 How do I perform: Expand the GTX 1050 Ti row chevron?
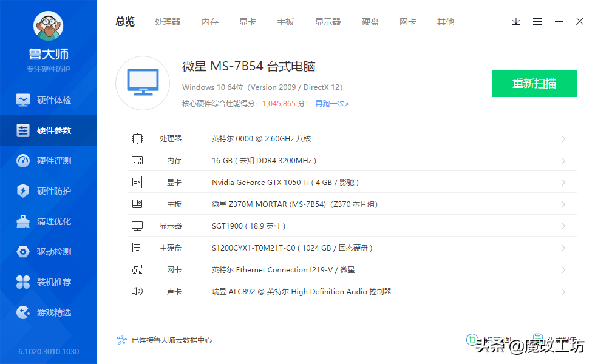coord(563,183)
